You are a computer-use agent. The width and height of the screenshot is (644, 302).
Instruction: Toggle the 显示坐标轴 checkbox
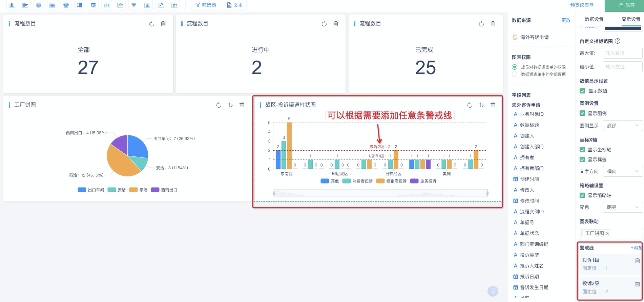click(x=582, y=150)
